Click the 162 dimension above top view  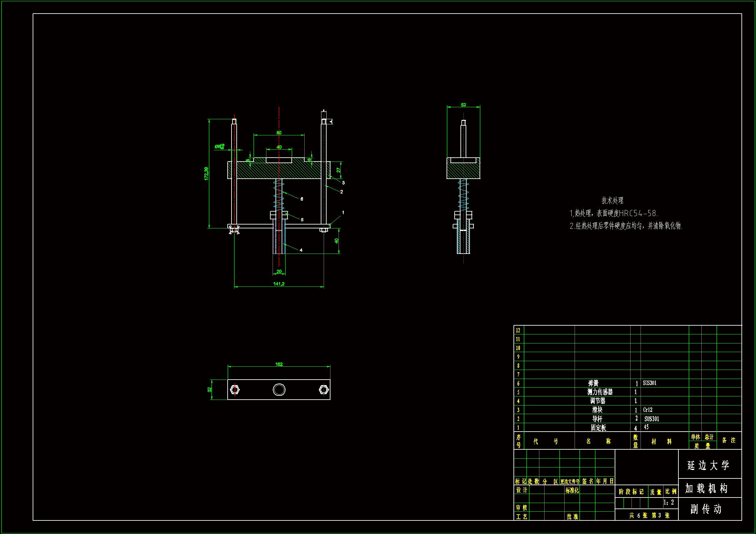point(278,364)
